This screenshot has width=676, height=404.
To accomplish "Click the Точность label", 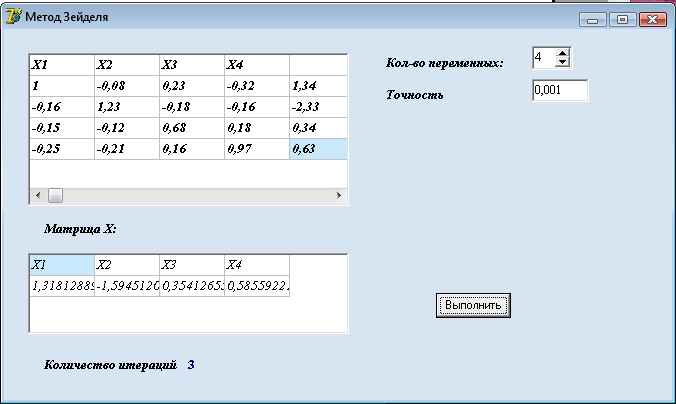I will (x=414, y=95).
